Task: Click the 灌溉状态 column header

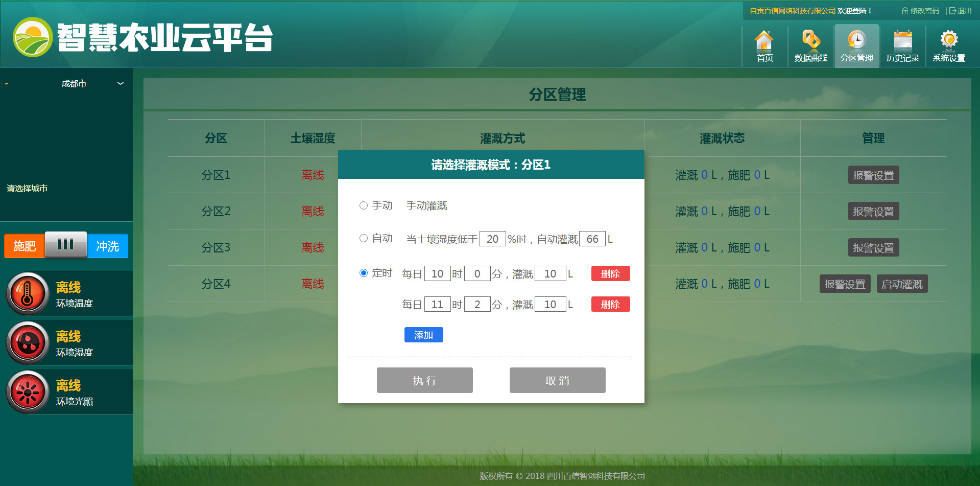Action: (722, 138)
